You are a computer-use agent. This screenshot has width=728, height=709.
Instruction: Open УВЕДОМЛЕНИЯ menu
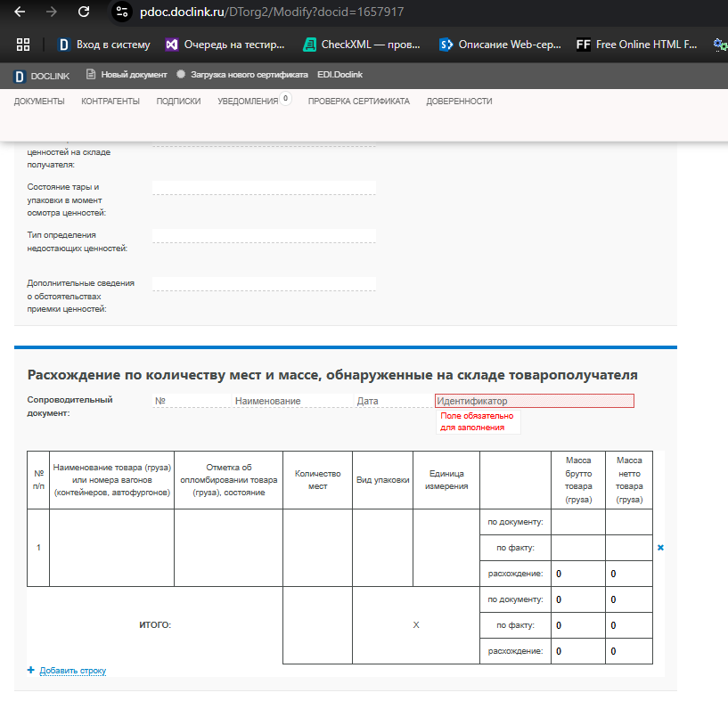(248, 102)
